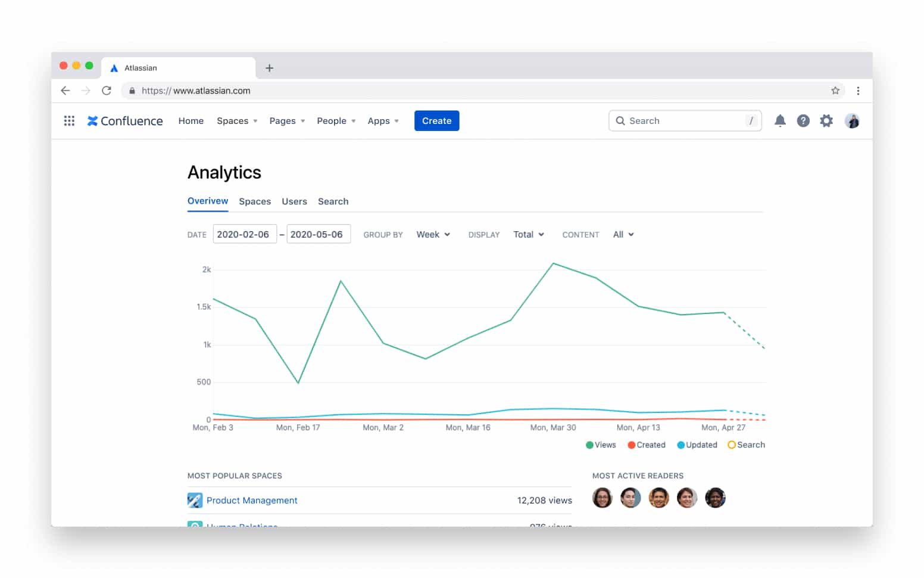Switch to the Spaces analytics tab
The image size is (924, 578).
click(255, 201)
